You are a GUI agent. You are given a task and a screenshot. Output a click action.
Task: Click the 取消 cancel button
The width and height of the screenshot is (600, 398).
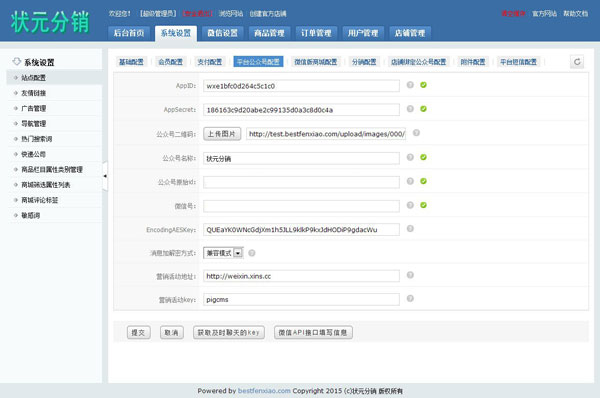click(x=172, y=332)
